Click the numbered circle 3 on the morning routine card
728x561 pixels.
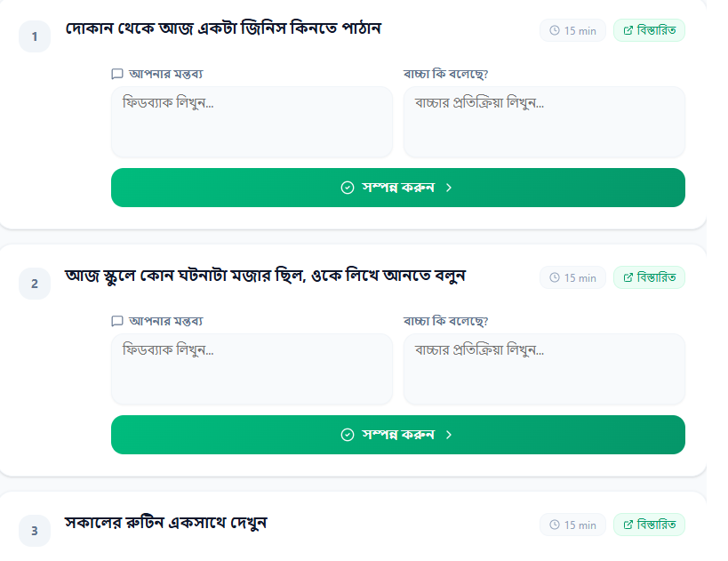tap(35, 528)
